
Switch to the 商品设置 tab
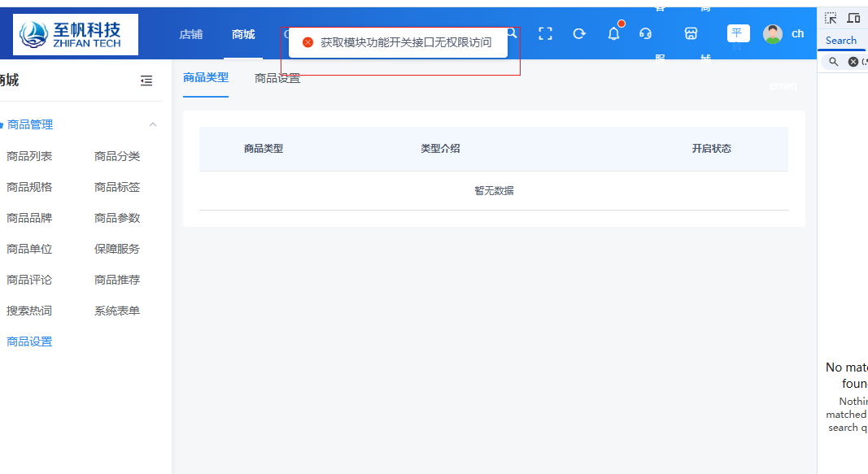(277, 78)
